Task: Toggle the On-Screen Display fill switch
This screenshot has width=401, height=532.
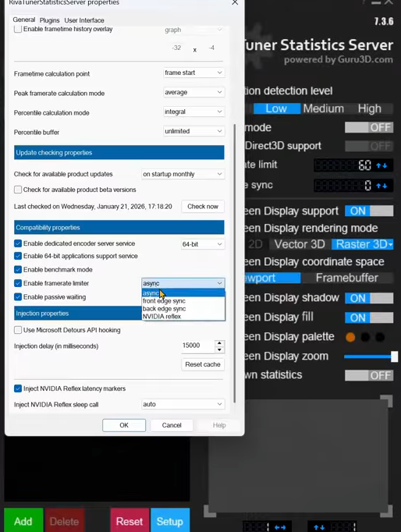Action: click(x=369, y=318)
